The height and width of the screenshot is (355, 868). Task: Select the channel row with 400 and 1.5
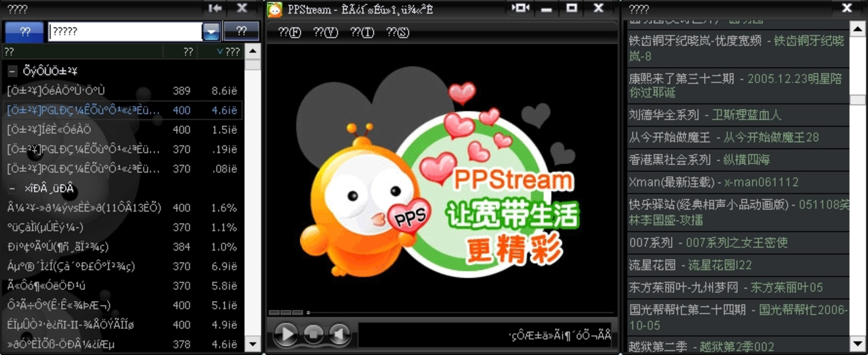pyautogui.click(x=123, y=130)
